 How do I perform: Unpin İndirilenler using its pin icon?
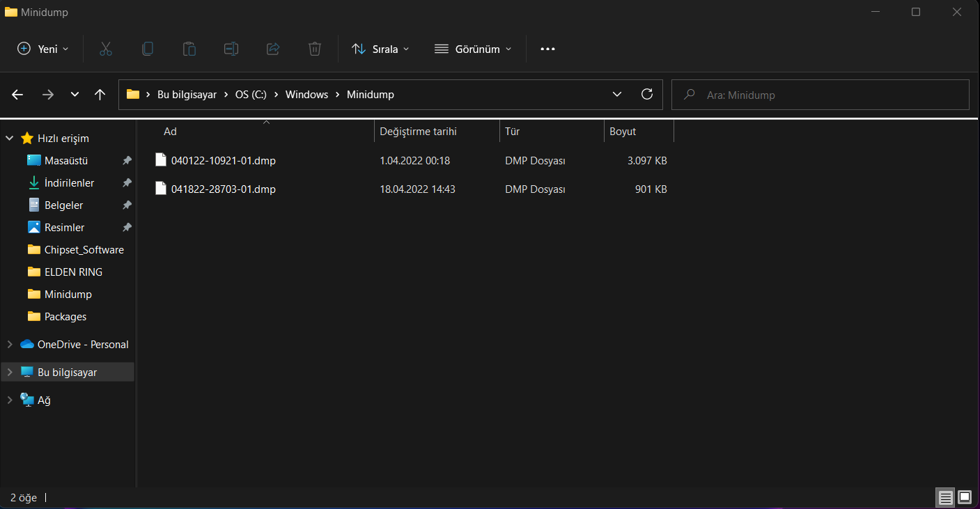coord(127,183)
